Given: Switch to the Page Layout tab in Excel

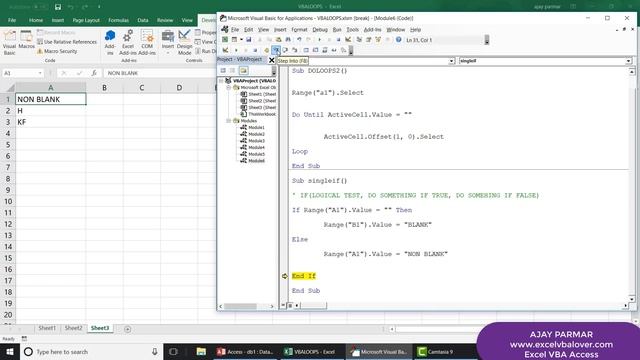Looking at the screenshot, I should point(86,20).
